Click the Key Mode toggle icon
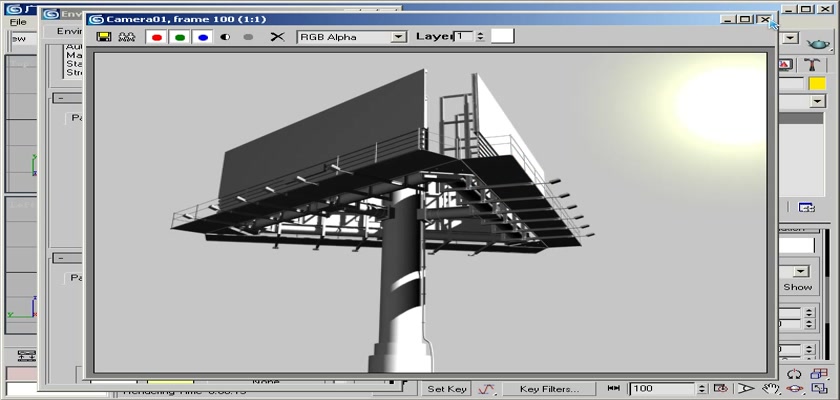This screenshot has height=400, width=840. [x=613, y=388]
